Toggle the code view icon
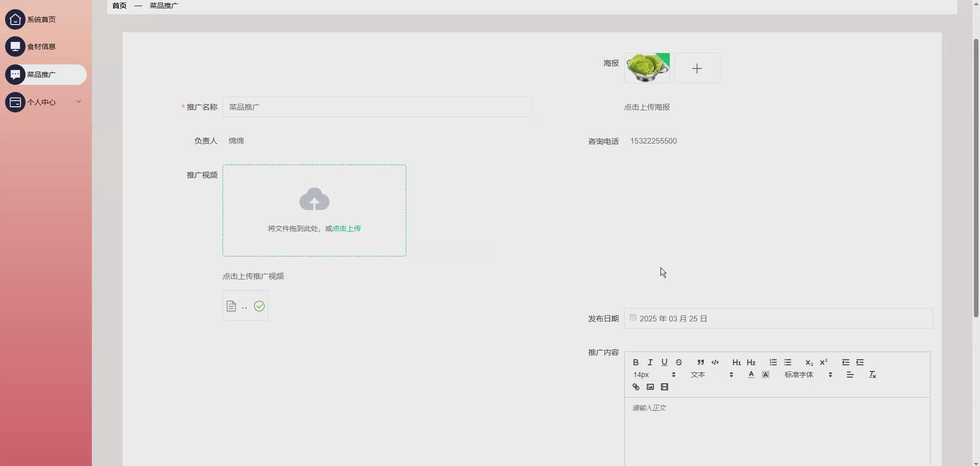This screenshot has width=980, height=466. click(x=716, y=362)
